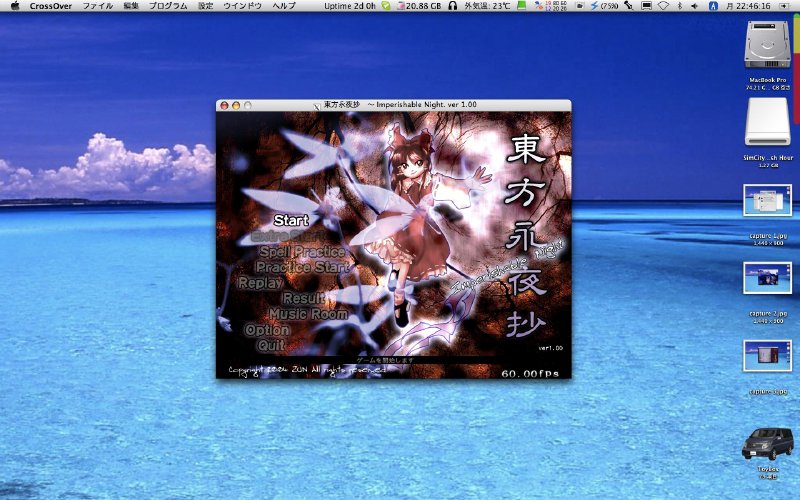Viewport: 800px width, 500px height.
Task: Open the ヘルプ menu
Action: pos(284,6)
